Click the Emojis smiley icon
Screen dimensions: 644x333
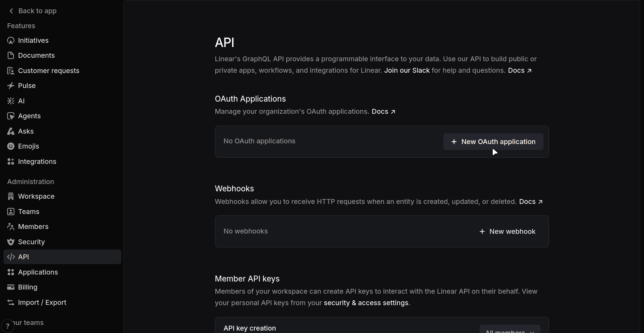(x=11, y=146)
